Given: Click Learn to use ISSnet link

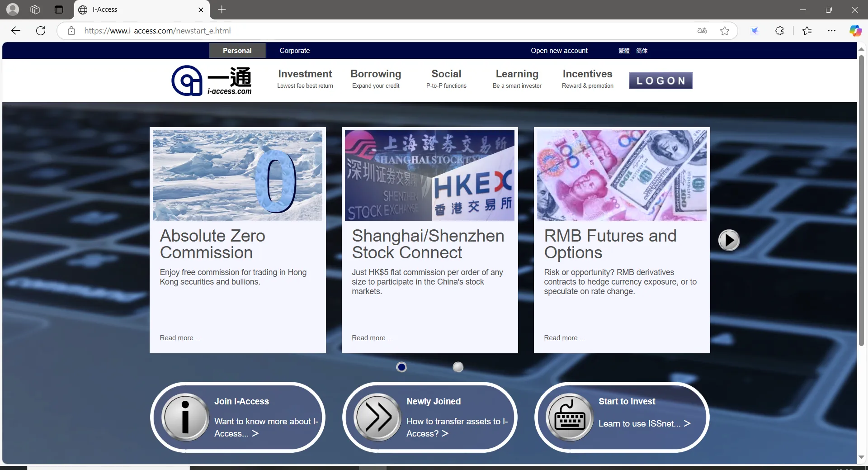Looking at the screenshot, I should (644, 424).
